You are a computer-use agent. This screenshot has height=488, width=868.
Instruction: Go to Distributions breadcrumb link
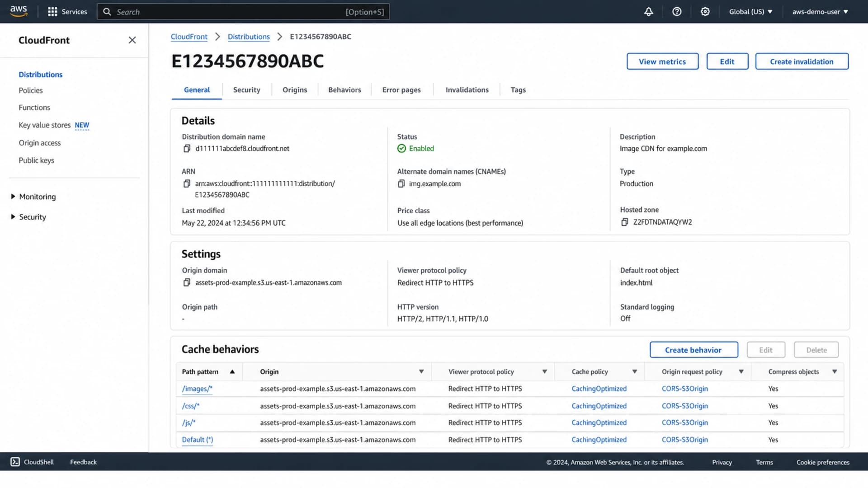pos(249,37)
